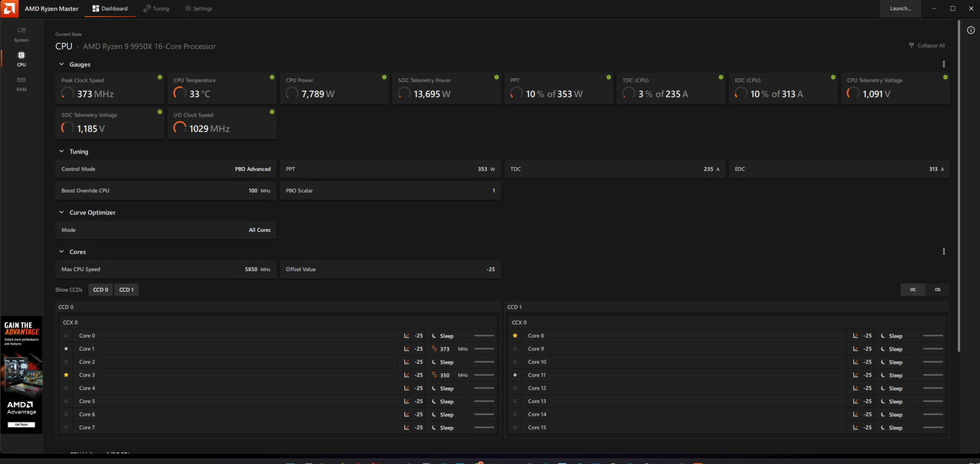The width and height of the screenshot is (980, 464).
Task: Collapse the Curve Optimizer section chevron
Action: 61,212
